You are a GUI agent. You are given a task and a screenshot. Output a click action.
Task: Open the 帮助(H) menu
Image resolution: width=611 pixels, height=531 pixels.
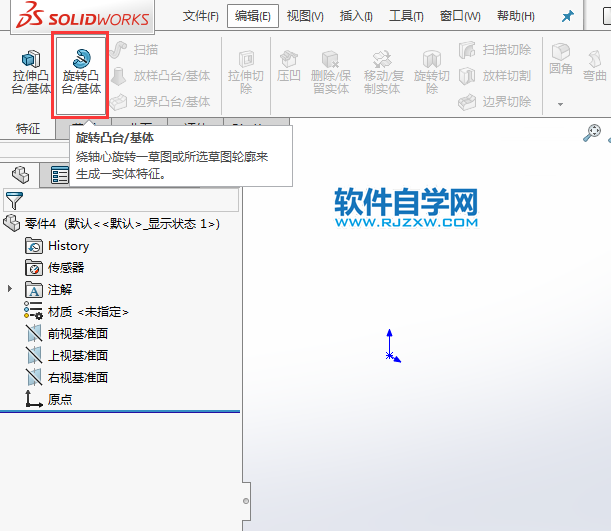(516, 16)
